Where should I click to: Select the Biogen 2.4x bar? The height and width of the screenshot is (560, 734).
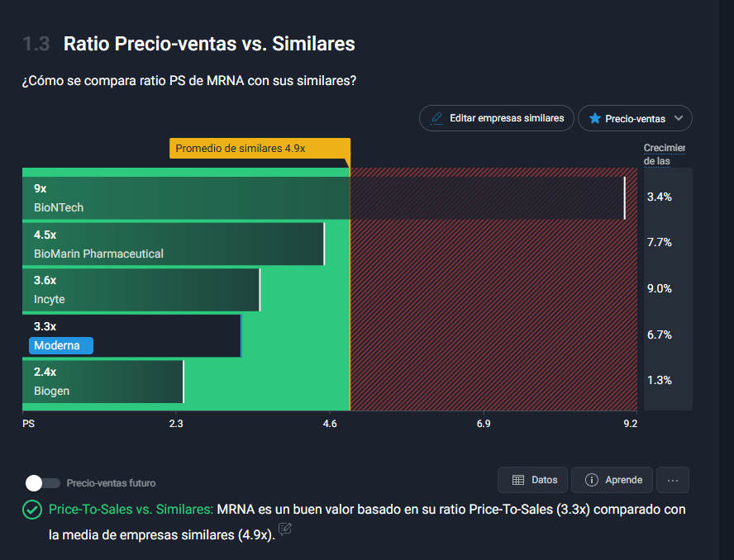[103, 382]
